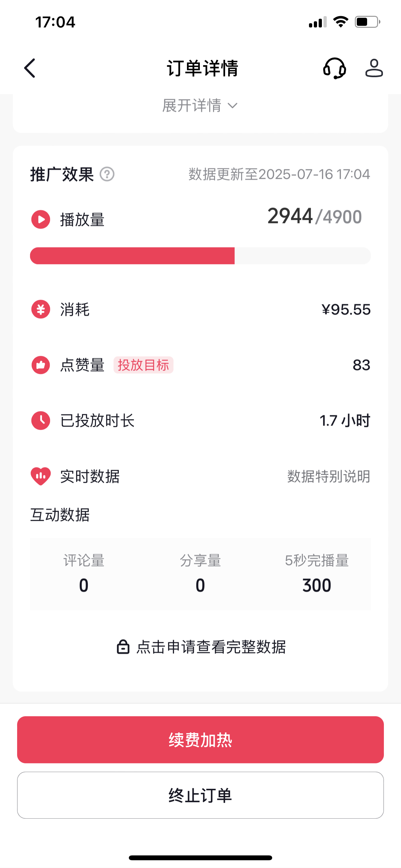Viewport: 401px width, 868px height.
Task: Tap the lock icon for full data
Action: 123,647
